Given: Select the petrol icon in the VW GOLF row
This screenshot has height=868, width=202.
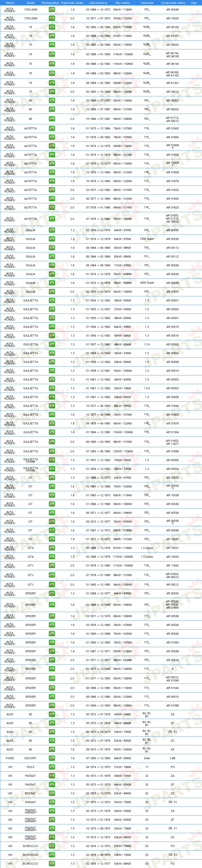Looking at the screenshot, I should 51,767.
